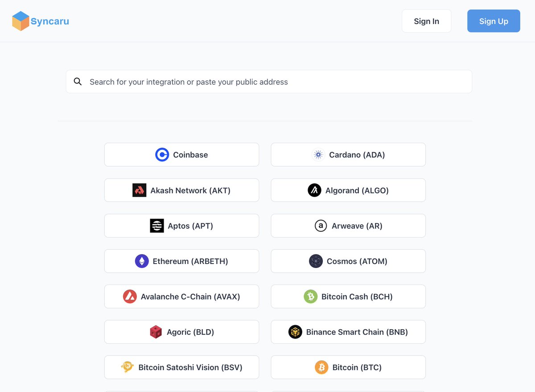Image resolution: width=535 pixels, height=392 pixels.
Task: Click the Arweave logo icon
Action: [x=321, y=226]
